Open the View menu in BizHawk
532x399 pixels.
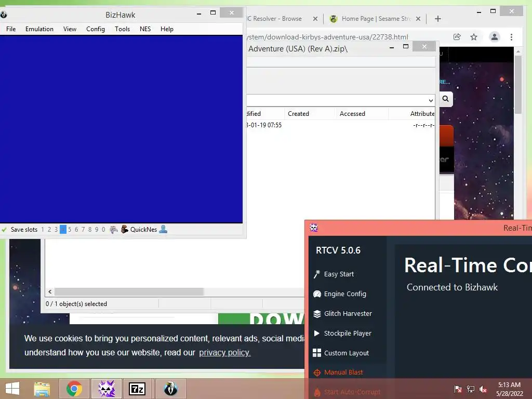pyautogui.click(x=70, y=29)
